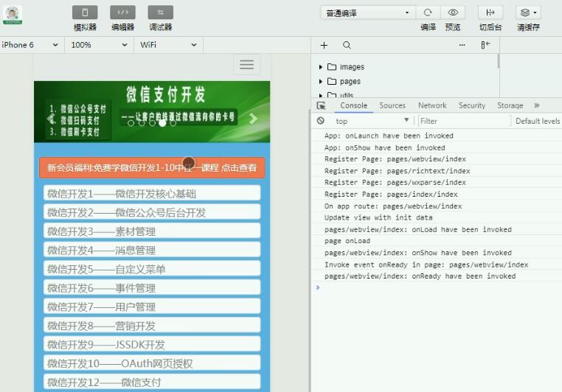This screenshot has width=562, height=392.
Task: Open 微信开发2 微信公众号后台开发 course
Action: pos(152,212)
